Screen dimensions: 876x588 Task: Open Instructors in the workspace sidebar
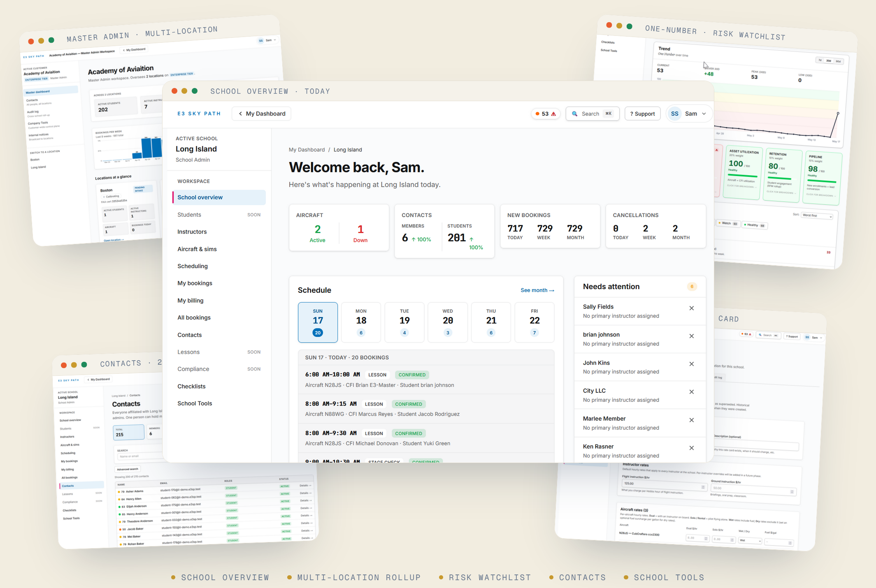tap(219, 232)
